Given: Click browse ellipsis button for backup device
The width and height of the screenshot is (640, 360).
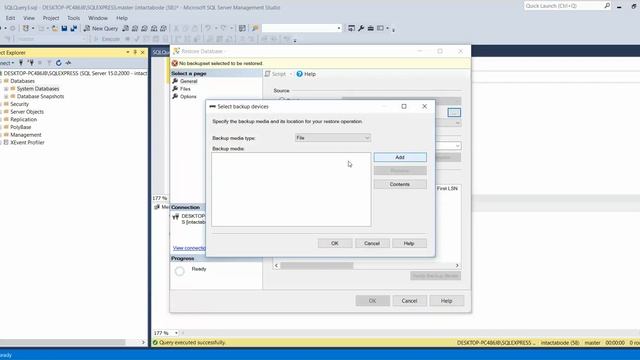Looking at the screenshot, I should pos(454,112).
